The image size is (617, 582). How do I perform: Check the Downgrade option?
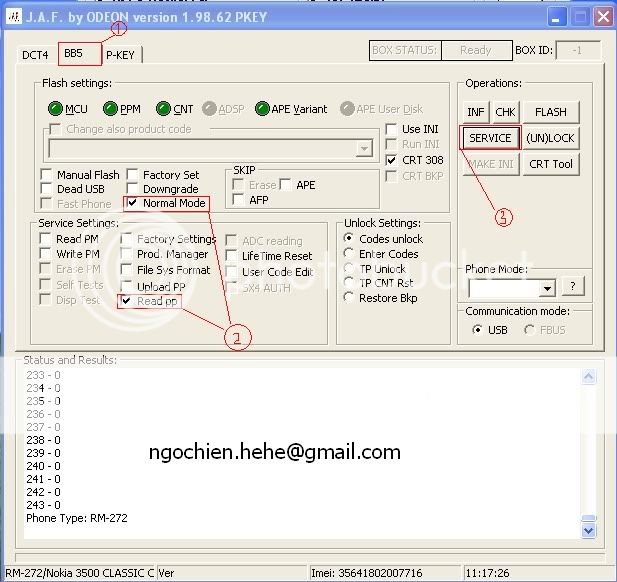(x=132, y=188)
